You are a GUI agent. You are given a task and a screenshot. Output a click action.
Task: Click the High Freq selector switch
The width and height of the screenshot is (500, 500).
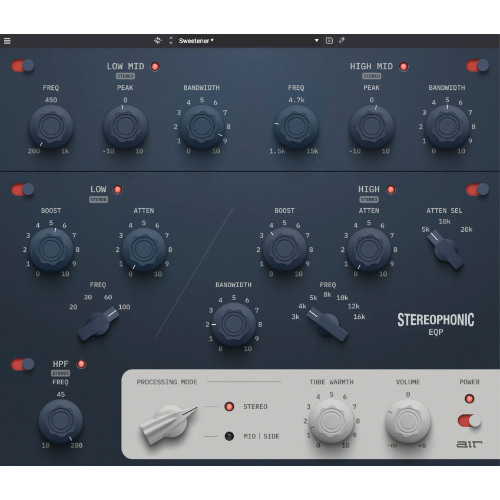click(x=327, y=325)
